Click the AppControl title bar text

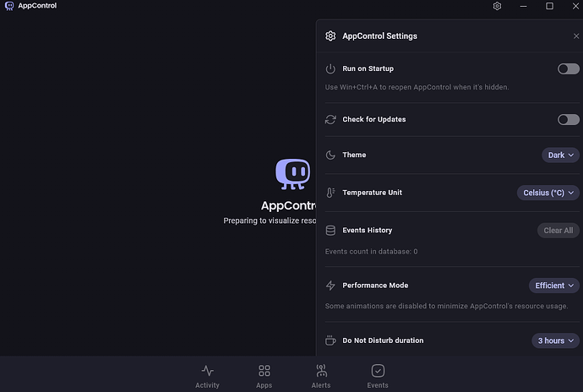(x=37, y=6)
